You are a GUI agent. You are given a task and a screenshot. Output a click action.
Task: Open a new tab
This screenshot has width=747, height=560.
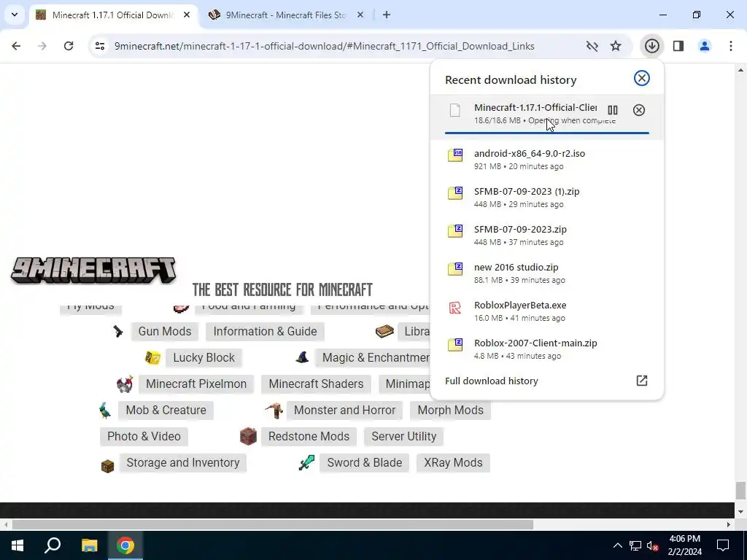387,15
